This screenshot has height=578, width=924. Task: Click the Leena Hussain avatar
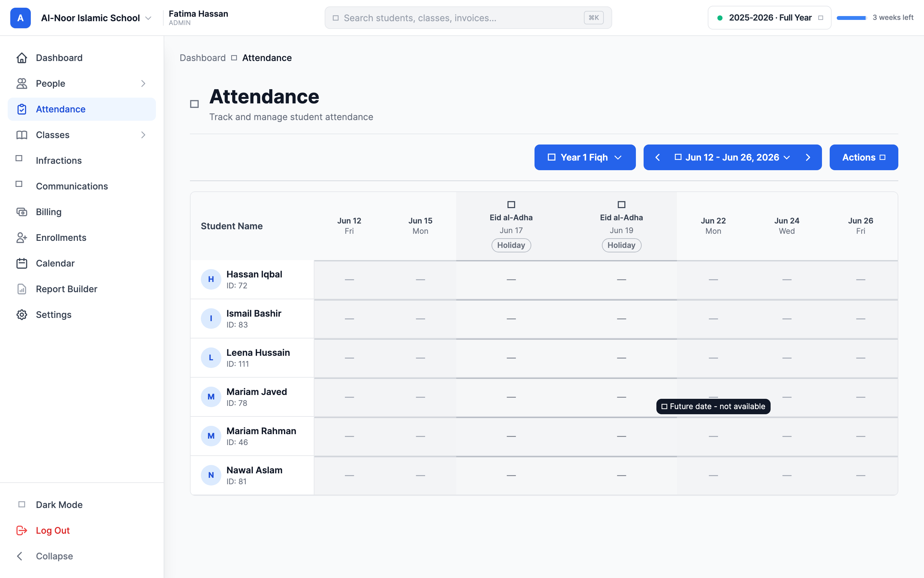211,358
